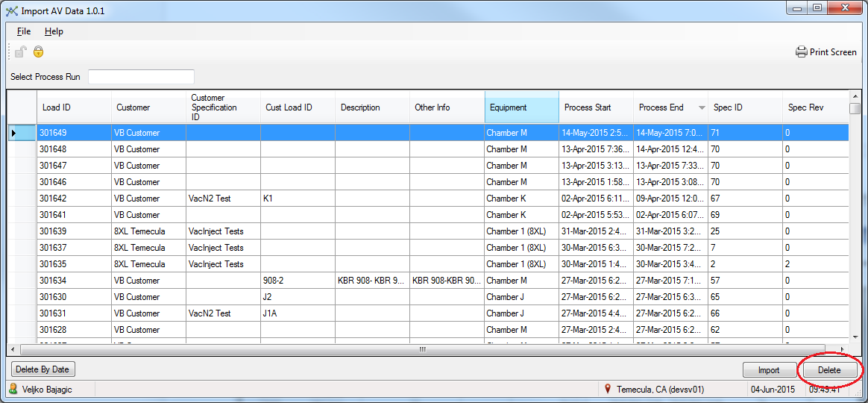
Task: Select the row with Load ID 301634
Action: coord(74,281)
